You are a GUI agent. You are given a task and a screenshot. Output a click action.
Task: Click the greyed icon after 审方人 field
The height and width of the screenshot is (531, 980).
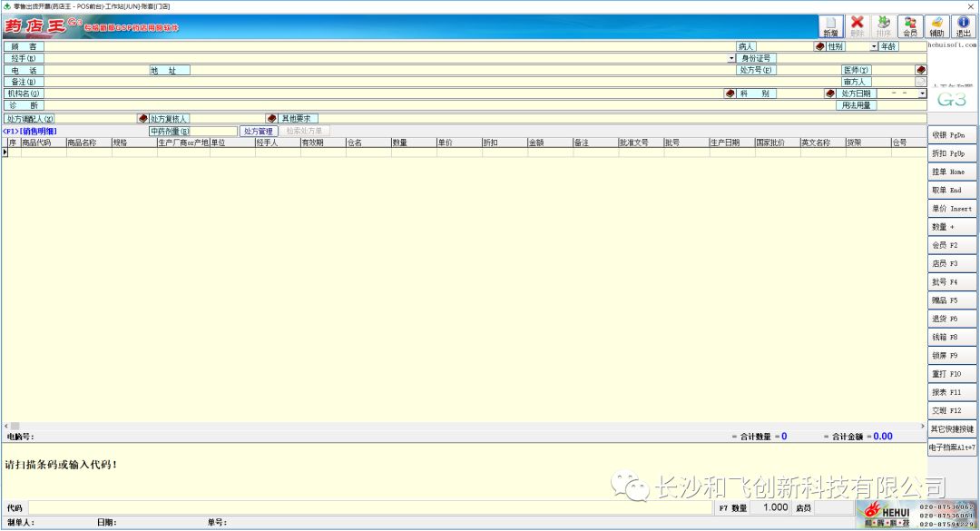pyautogui.click(x=921, y=82)
